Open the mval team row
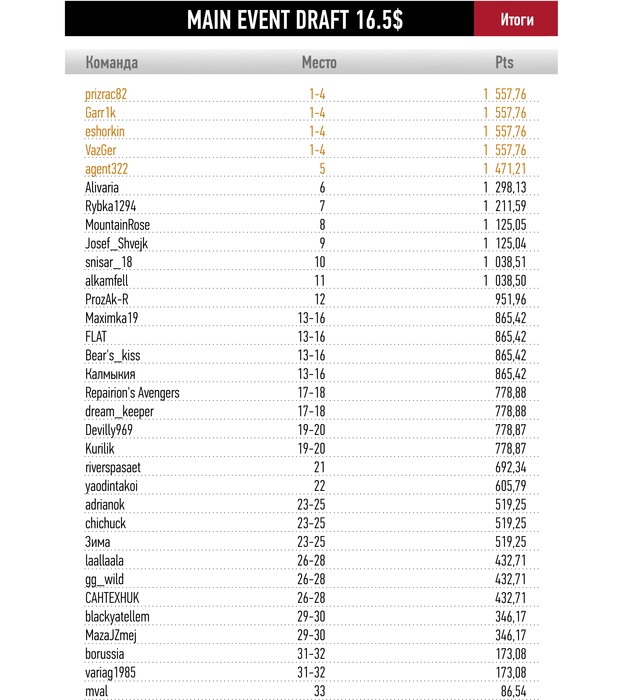 (97, 691)
